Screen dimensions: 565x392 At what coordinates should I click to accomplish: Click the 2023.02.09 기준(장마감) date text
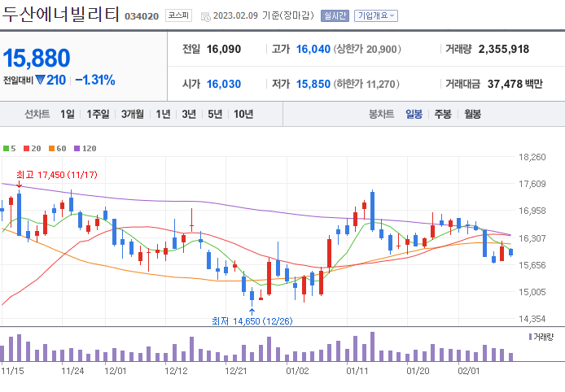coord(264,15)
